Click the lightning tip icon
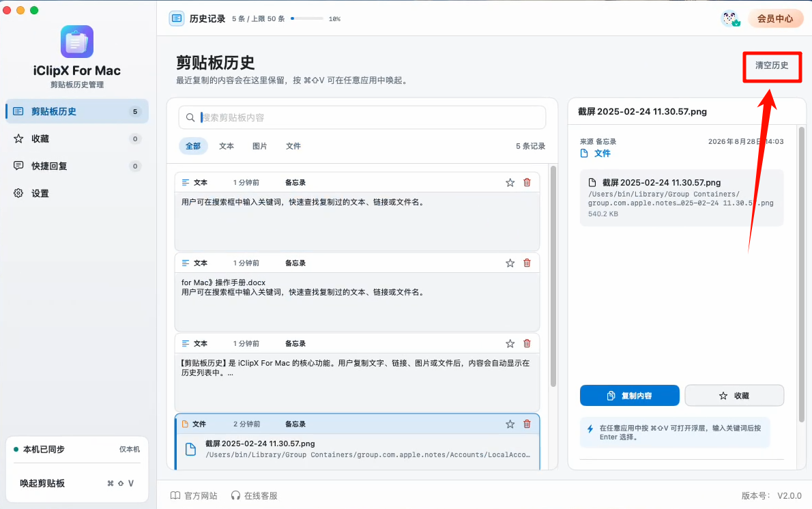Image resolution: width=812 pixels, height=509 pixels. point(590,428)
